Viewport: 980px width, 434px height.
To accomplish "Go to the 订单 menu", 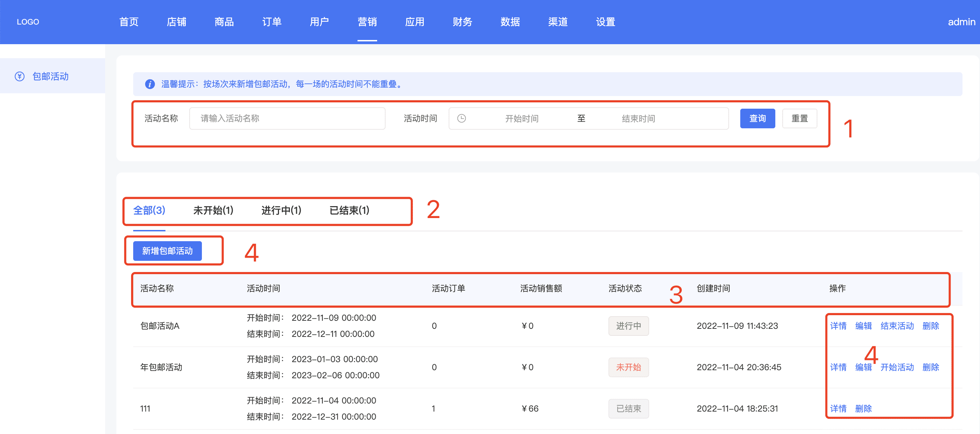I will pos(272,22).
